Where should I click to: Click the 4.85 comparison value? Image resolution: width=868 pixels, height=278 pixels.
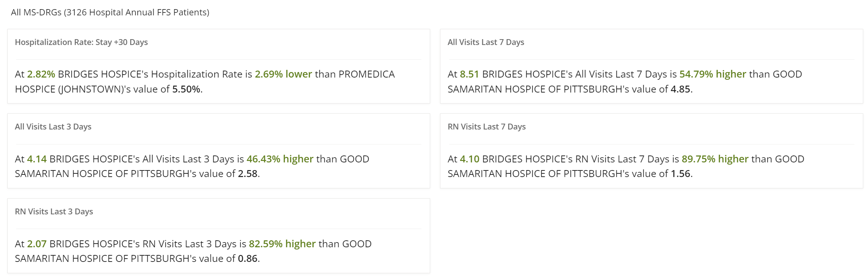tap(680, 89)
